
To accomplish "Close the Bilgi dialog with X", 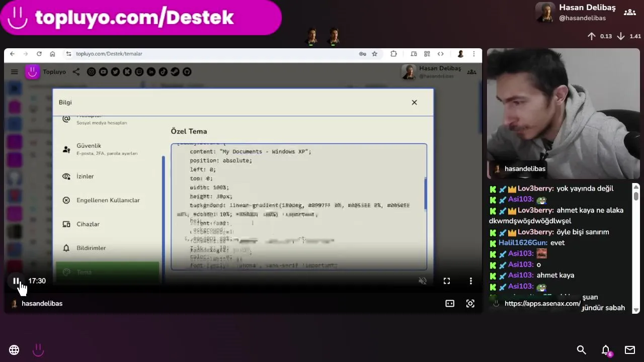I will (x=414, y=103).
